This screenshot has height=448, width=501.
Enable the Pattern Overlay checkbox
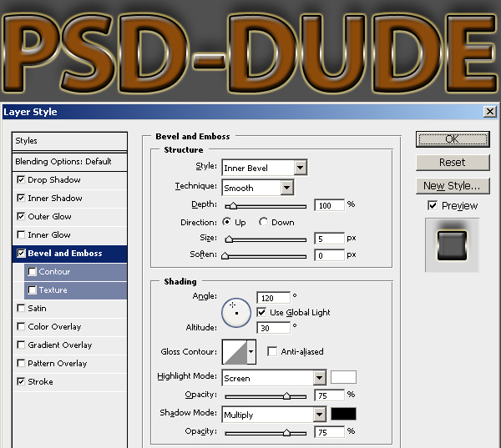[21, 363]
